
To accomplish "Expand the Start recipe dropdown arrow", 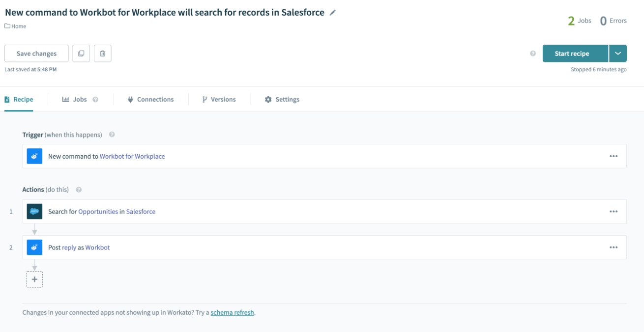I will click(618, 54).
